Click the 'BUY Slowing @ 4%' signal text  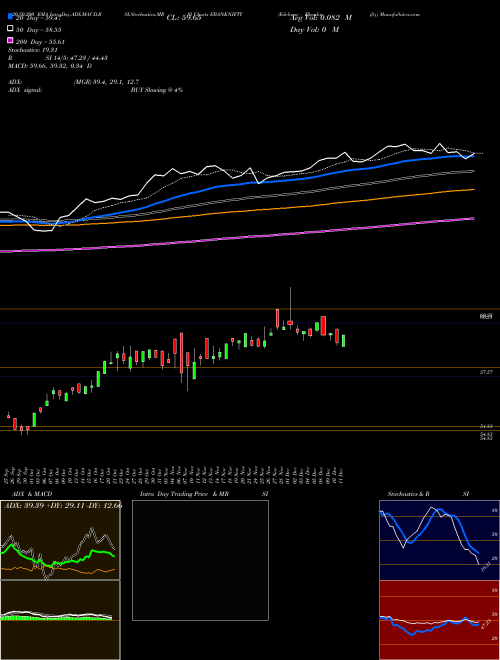[x=157, y=90]
